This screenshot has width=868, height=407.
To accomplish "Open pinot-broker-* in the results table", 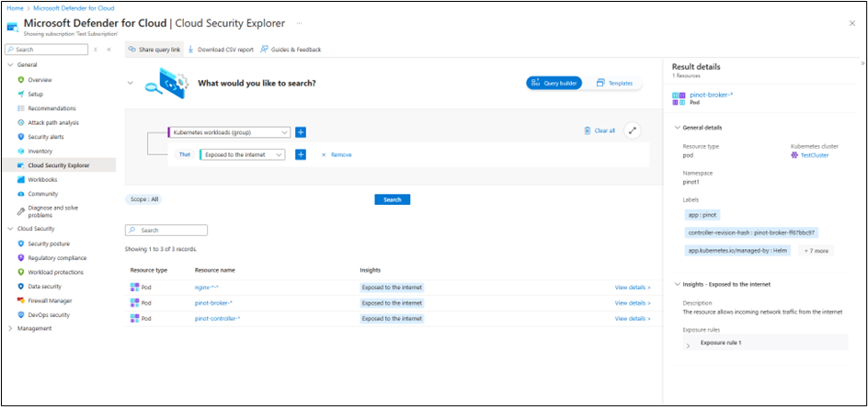I will coord(213,303).
